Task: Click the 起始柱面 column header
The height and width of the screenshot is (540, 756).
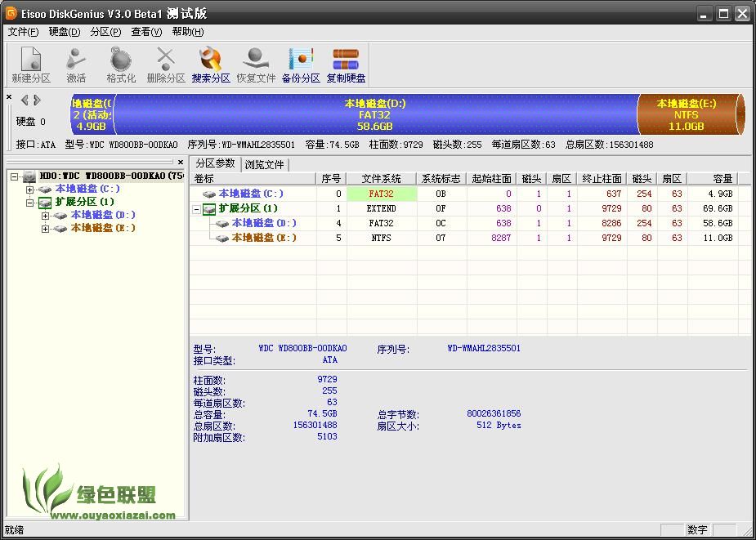Action: 492,179
